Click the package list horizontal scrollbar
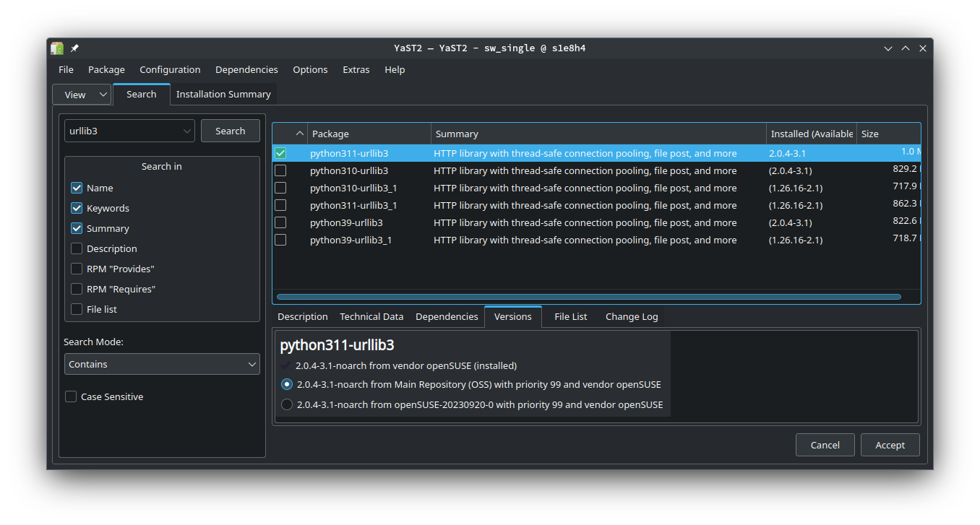 click(x=588, y=296)
